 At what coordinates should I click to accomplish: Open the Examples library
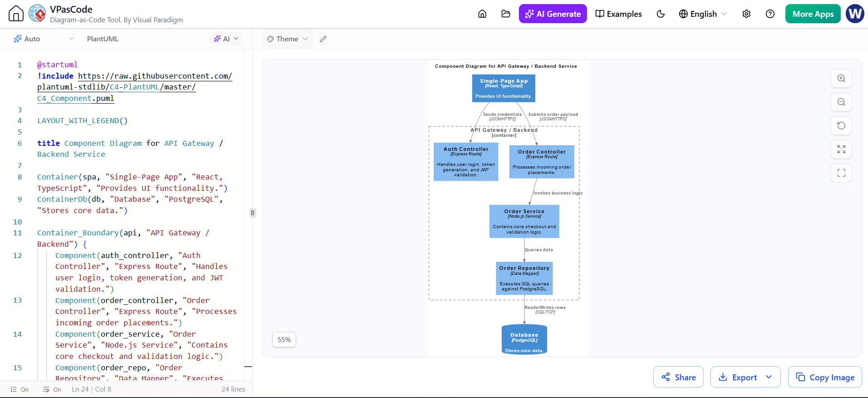pos(618,14)
